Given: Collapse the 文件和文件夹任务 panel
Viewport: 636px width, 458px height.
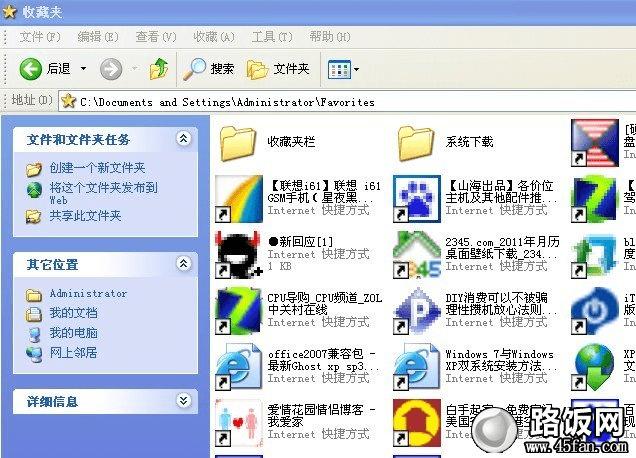Looking at the screenshot, I should pyautogui.click(x=183, y=139).
